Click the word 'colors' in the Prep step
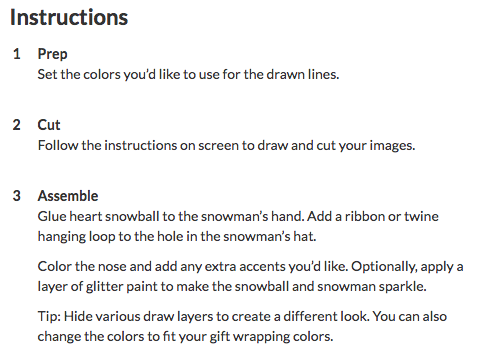Viewport: 477px width, 362px height. click(102, 75)
